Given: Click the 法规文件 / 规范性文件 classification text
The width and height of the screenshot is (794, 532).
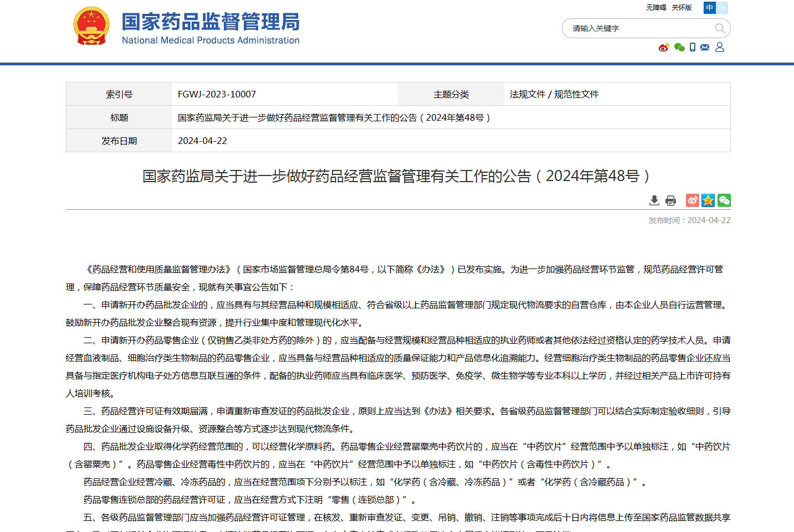Looking at the screenshot, I should click(554, 94).
